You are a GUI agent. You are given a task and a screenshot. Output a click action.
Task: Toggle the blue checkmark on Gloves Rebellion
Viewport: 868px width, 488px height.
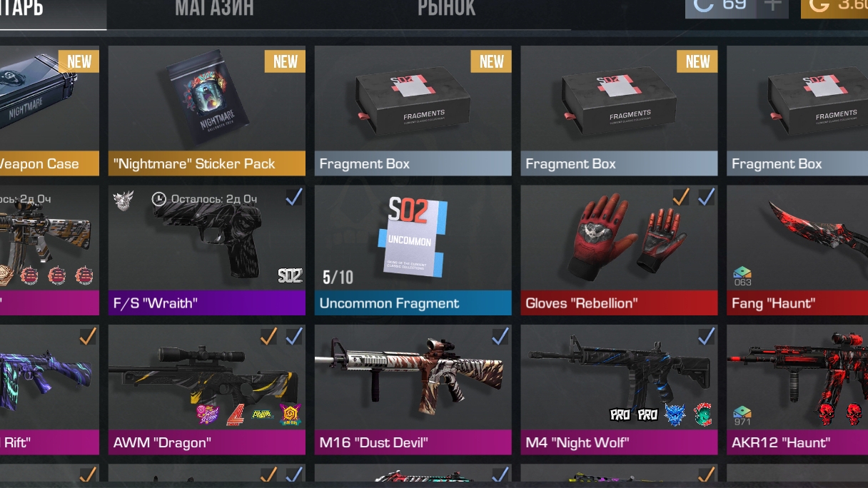click(707, 196)
